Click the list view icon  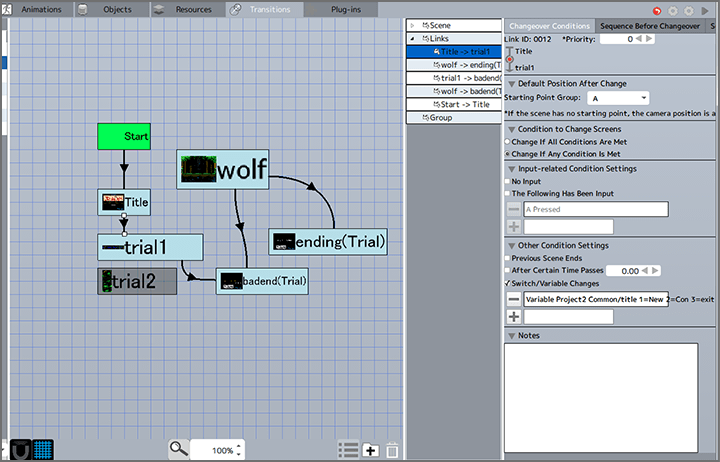pos(348,450)
